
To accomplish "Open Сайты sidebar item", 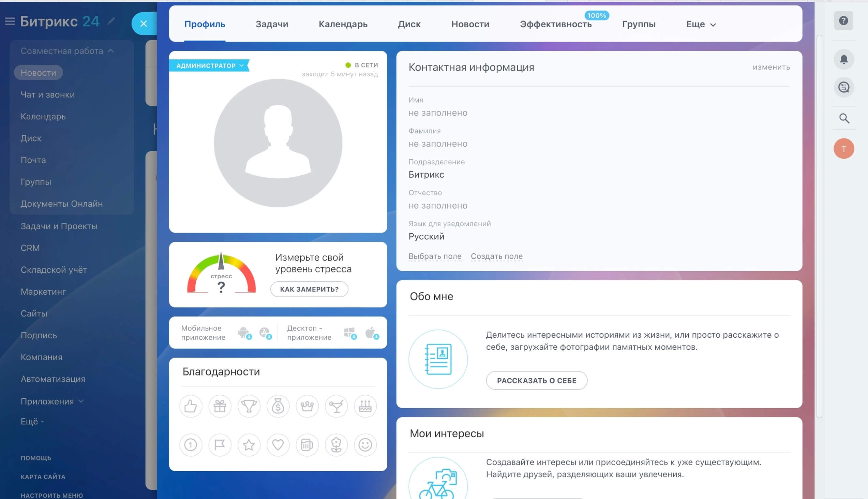I will (34, 313).
